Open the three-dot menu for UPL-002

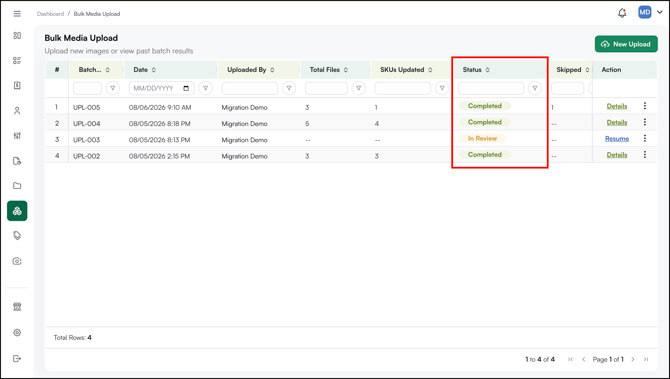645,155
